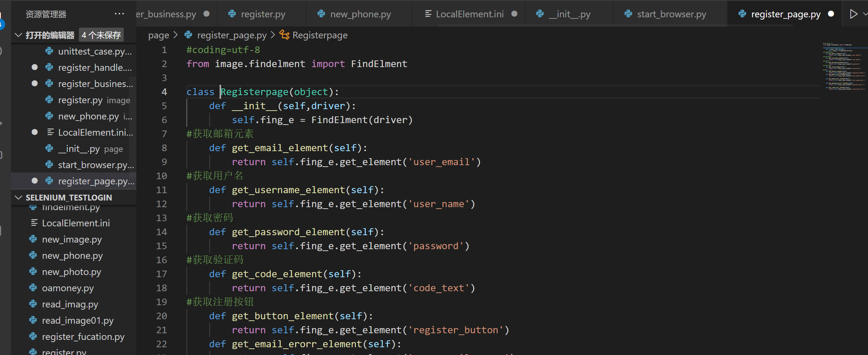
Task: Click the file icon beside LocalElement.ini in tree
Action: [x=34, y=223]
